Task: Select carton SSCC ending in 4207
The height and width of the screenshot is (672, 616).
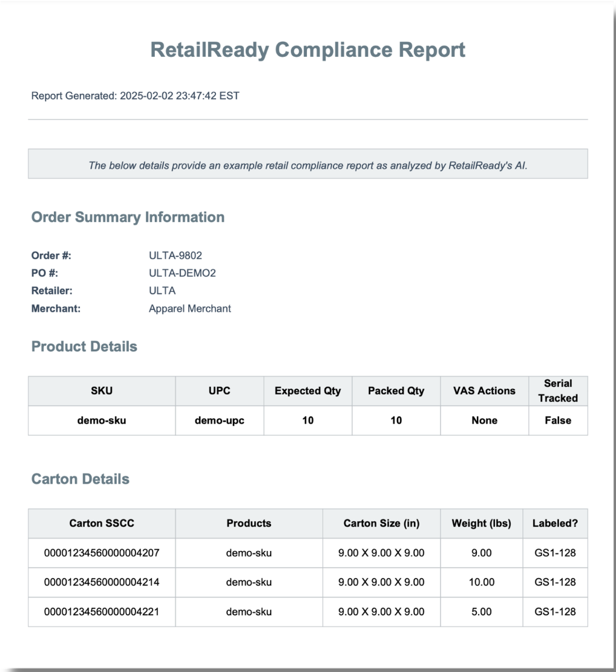Action: coord(102,553)
